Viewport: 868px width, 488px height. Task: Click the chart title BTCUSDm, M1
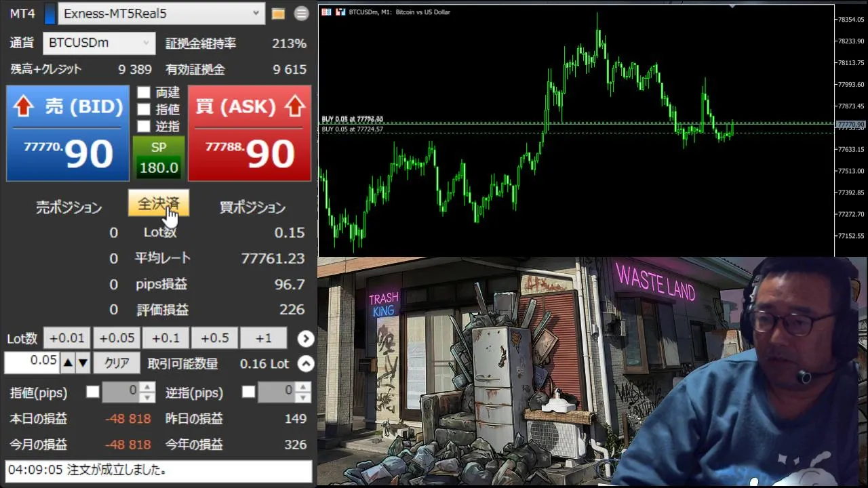tap(399, 12)
